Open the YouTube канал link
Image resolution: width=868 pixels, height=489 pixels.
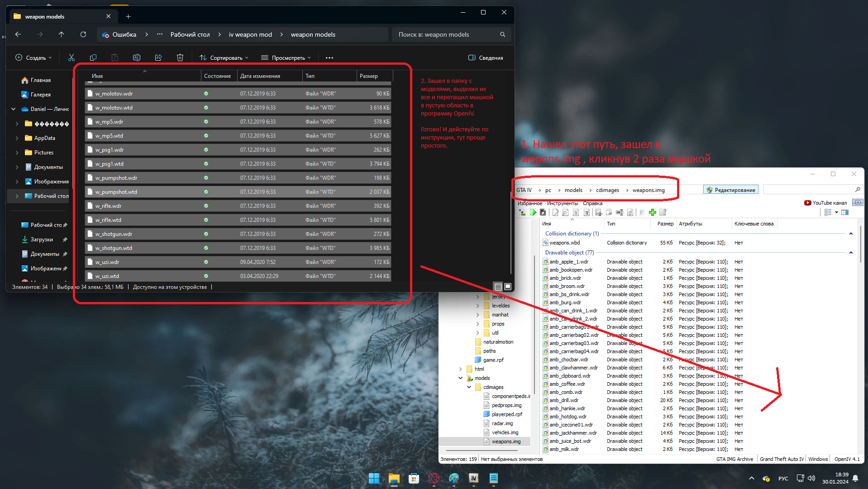click(x=825, y=203)
